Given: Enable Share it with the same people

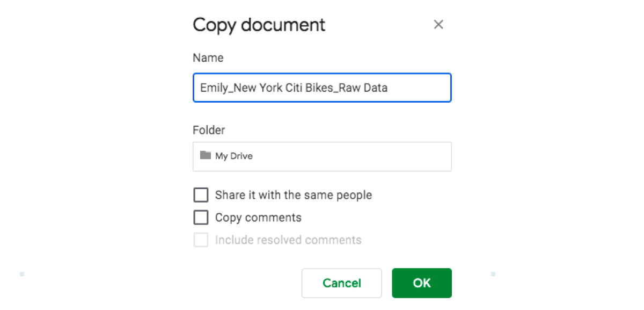Looking at the screenshot, I should [201, 195].
